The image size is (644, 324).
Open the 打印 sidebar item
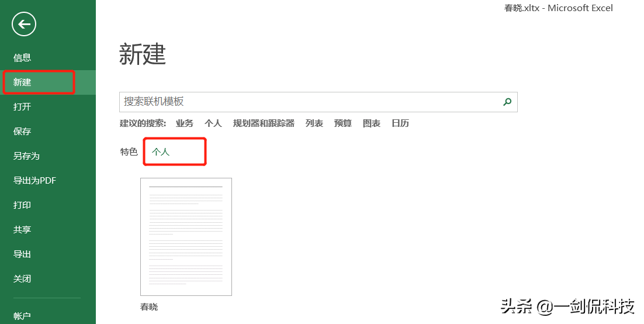(x=22, y=205)
